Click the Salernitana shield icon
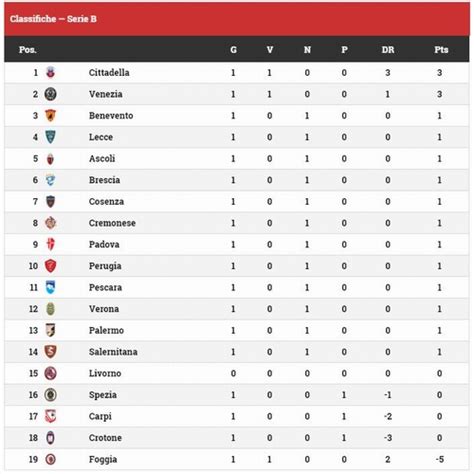 [x=50, y=352]
